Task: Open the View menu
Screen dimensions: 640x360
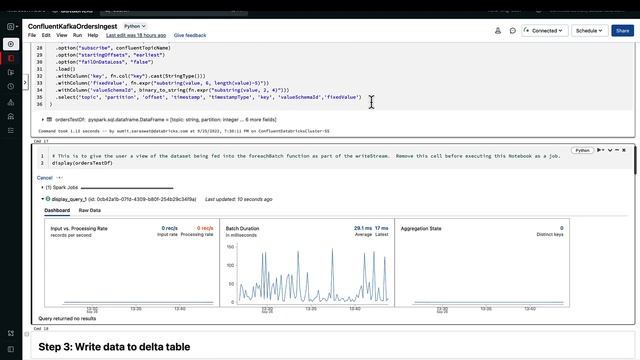Action: coord(62,35)
